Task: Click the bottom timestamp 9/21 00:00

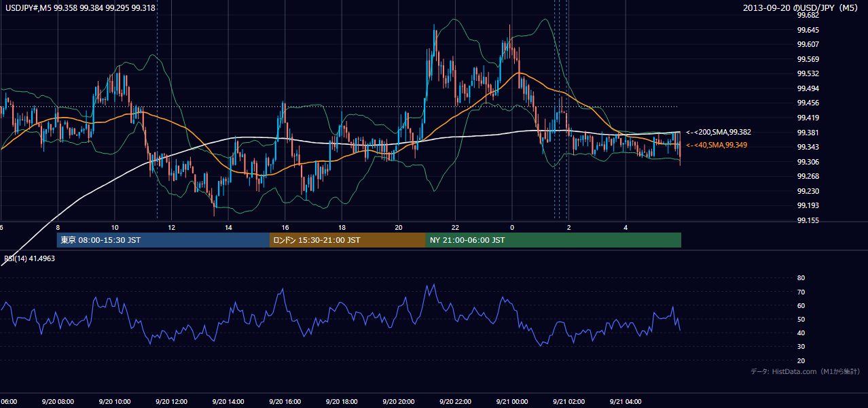Action: click(x=512, y=402)
